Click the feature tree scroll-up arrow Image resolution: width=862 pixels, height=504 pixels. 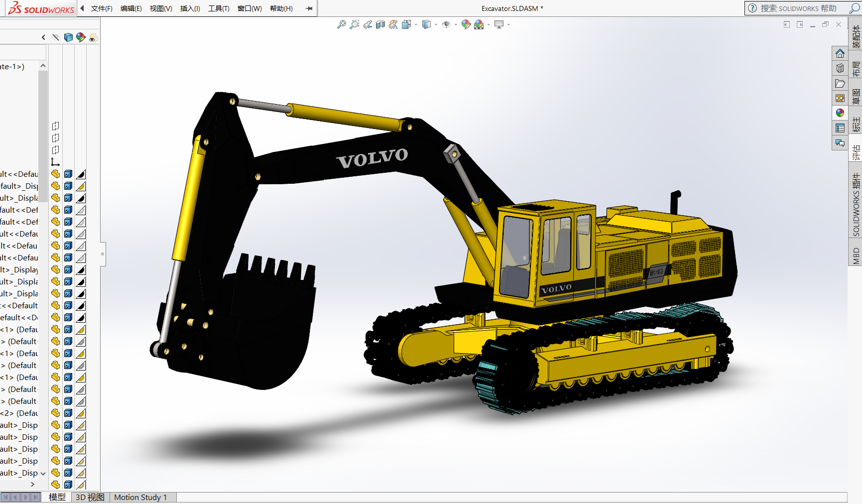point(43,66)
